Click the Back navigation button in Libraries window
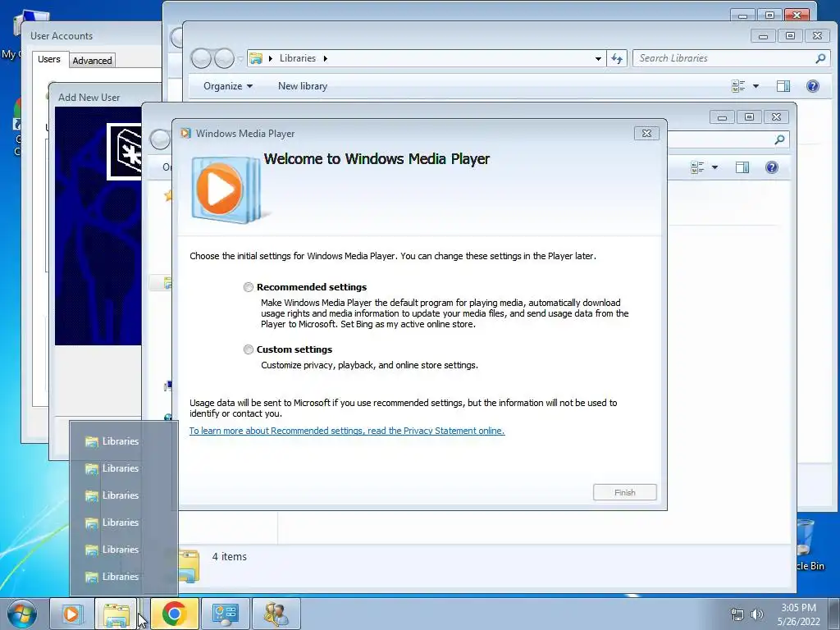840x630 pixels. point(202,58)
